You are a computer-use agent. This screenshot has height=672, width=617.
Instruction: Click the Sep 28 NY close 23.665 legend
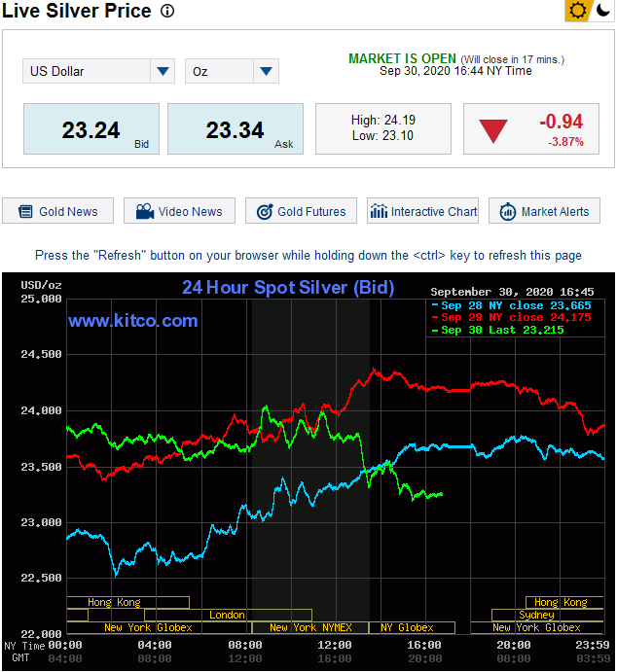[512, 305]
